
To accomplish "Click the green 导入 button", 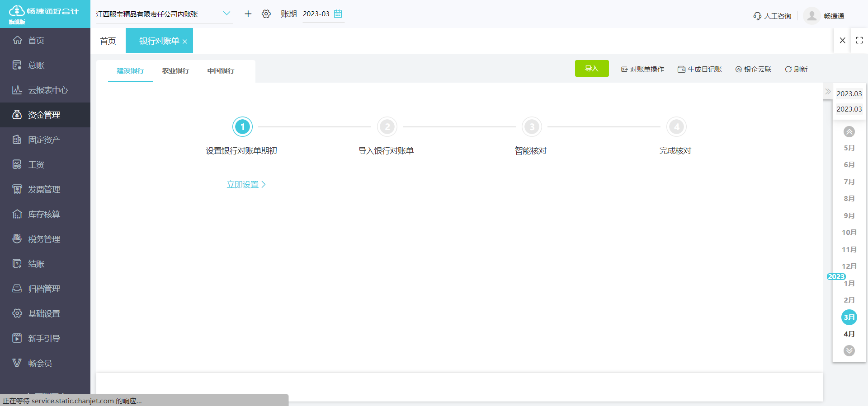I will point(592,69).
